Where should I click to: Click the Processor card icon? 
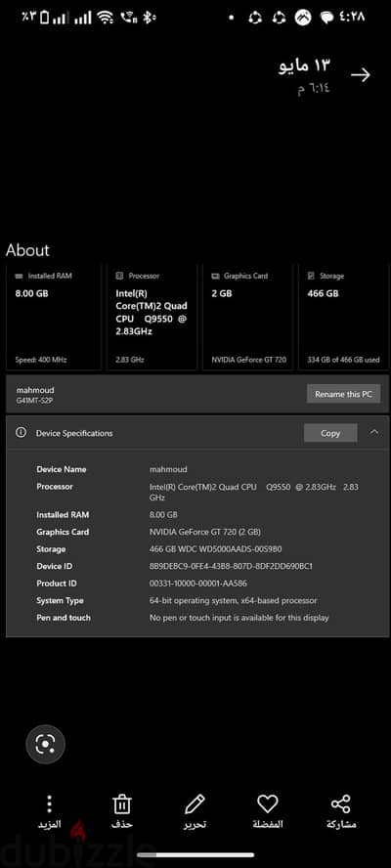(x=119, y=276)
